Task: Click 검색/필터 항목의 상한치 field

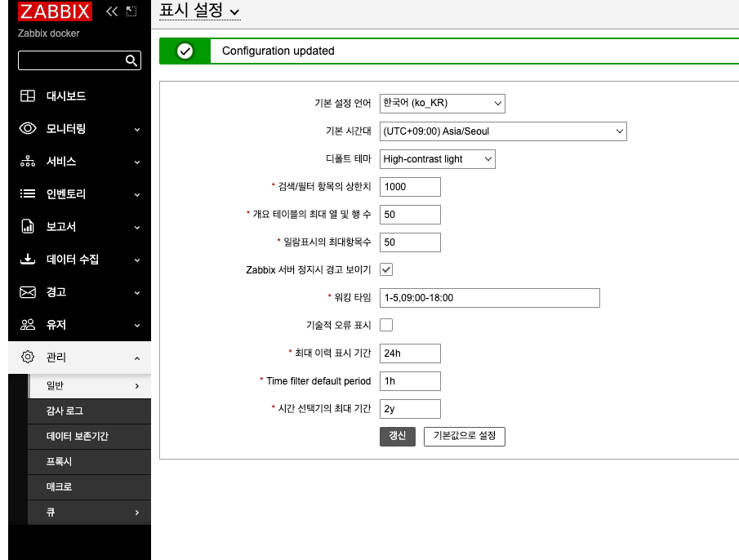Action: click(x=410, y=187)
